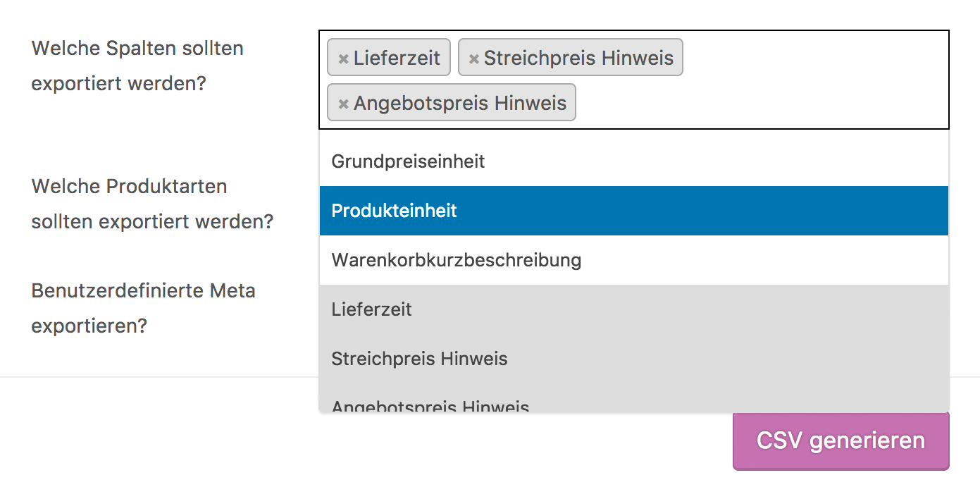Click the Lieferzeit tag label in the selection box
Viewport: 980px width, 499px height.
[x=397, y=58]
